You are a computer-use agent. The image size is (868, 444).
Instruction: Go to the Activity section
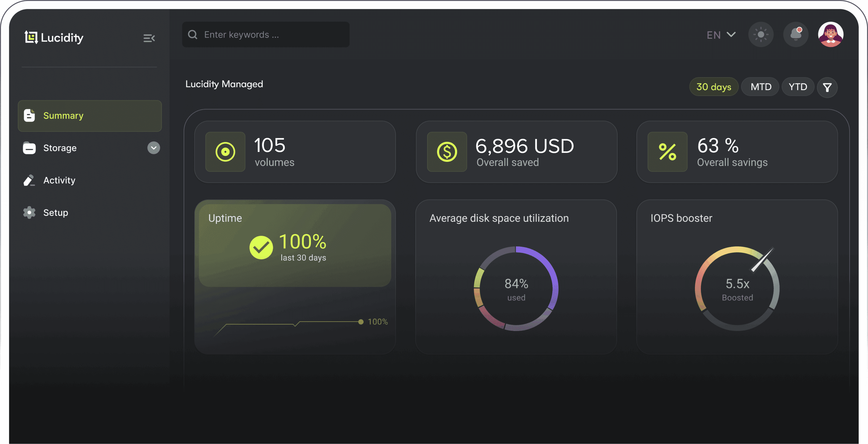pyautogui.click(x=59, y=180)
